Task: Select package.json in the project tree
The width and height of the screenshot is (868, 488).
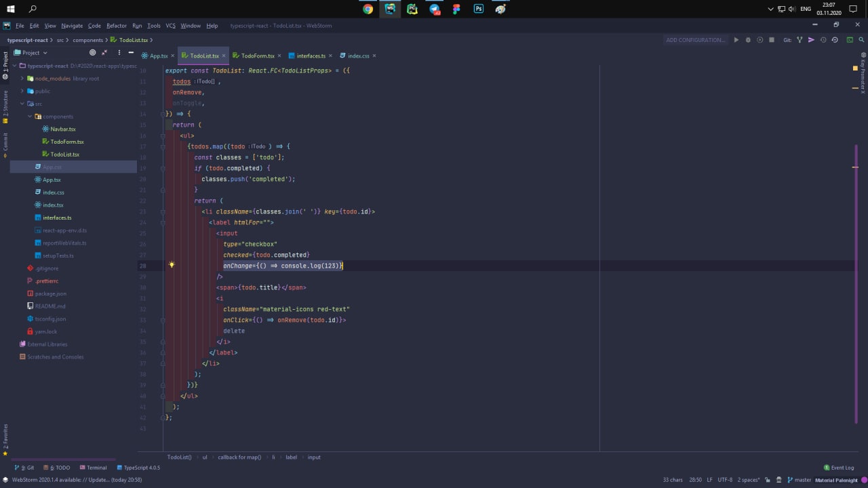Action: 50,293
